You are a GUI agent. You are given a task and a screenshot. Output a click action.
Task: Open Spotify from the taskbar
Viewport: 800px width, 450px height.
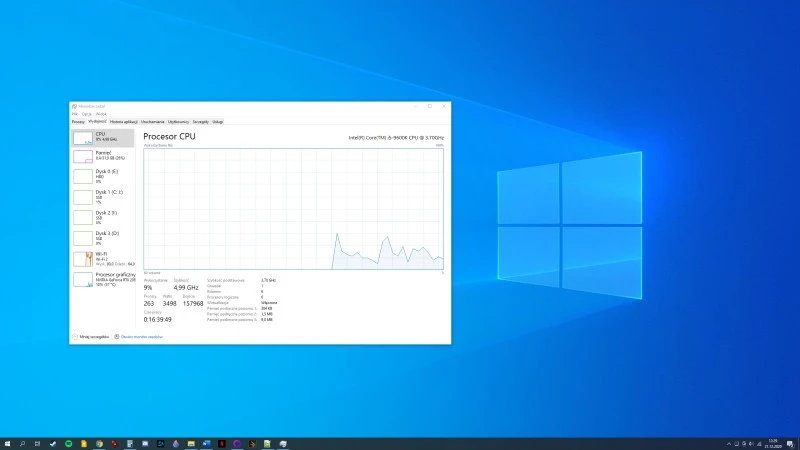[x=68, y=444]
